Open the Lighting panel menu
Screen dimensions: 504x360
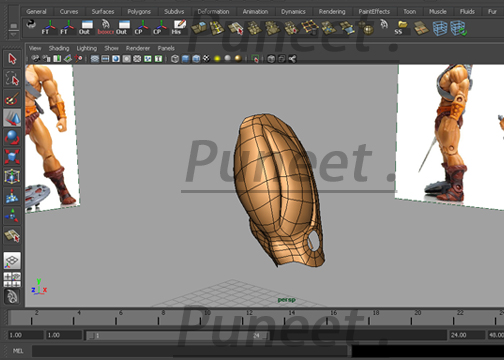[x=87, y=48]
